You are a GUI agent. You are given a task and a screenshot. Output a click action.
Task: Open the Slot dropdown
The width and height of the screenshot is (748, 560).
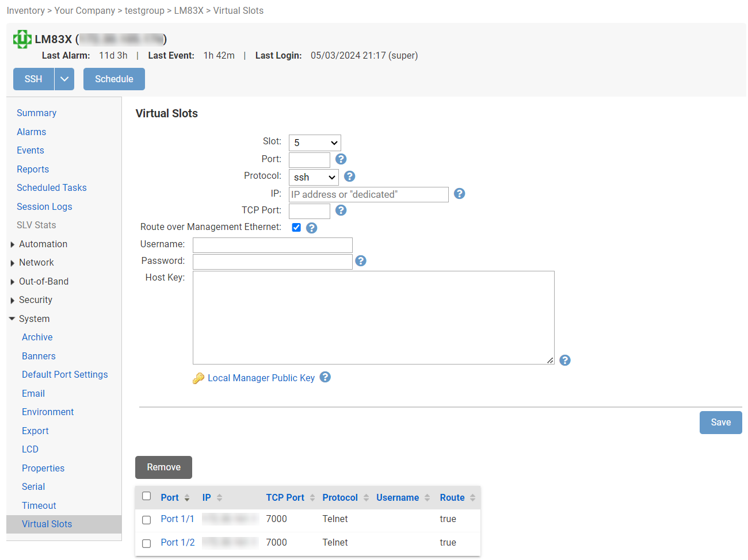[315, 143]
